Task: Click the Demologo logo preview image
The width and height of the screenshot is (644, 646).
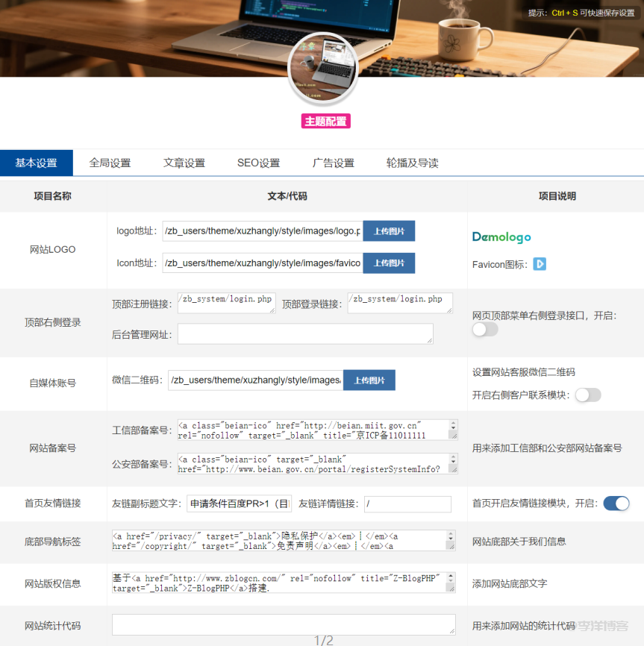Action: (501, 237)
